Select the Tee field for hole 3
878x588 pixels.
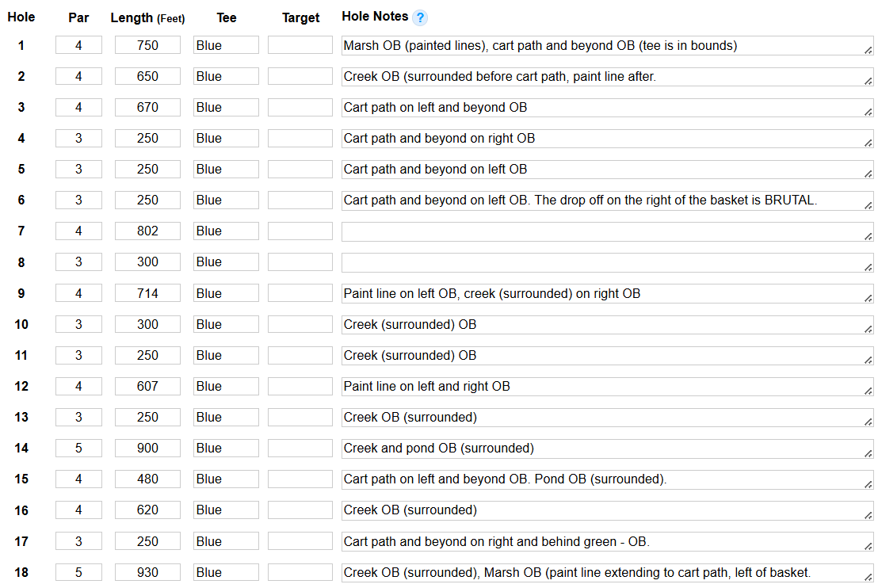tap(226, 107)
